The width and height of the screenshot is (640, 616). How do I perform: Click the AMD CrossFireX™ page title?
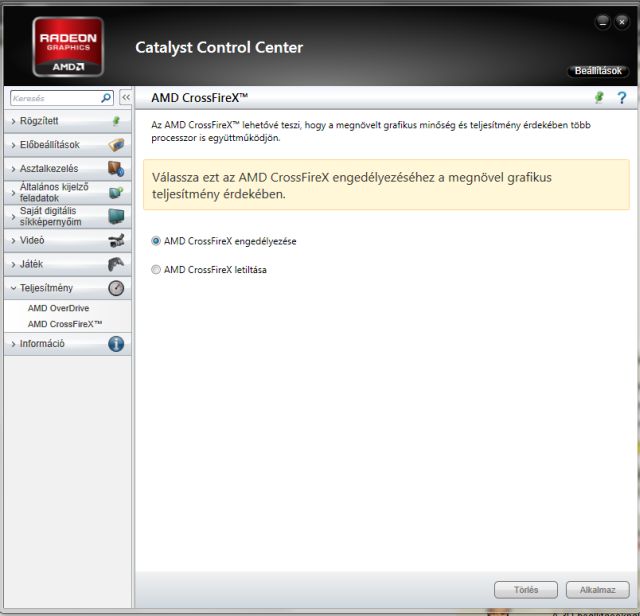tap(199, 98)
